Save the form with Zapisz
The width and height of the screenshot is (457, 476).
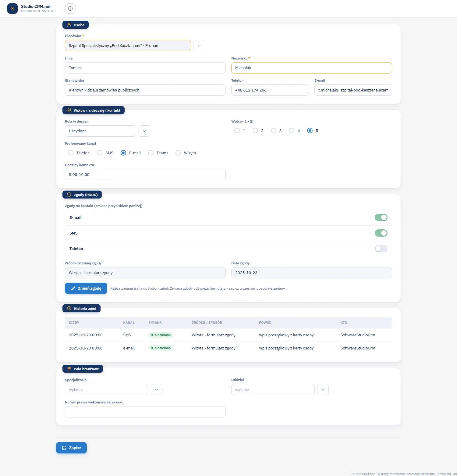[71, 448]
